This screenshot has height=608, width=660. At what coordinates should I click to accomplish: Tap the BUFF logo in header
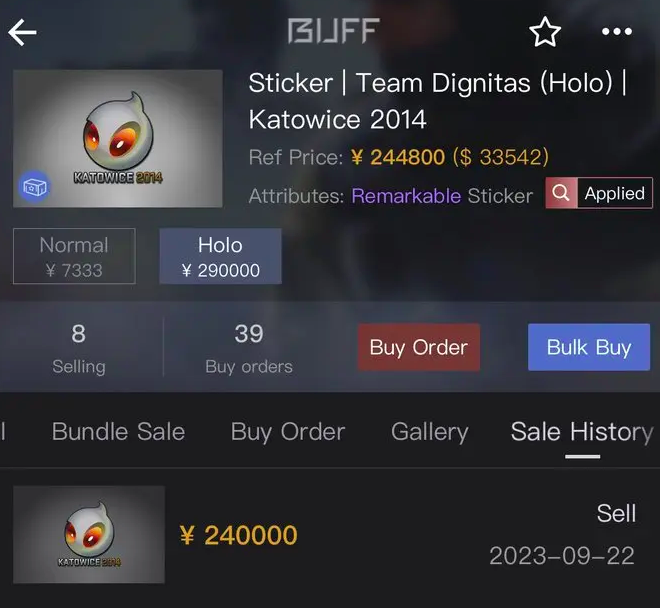(334, 31)
